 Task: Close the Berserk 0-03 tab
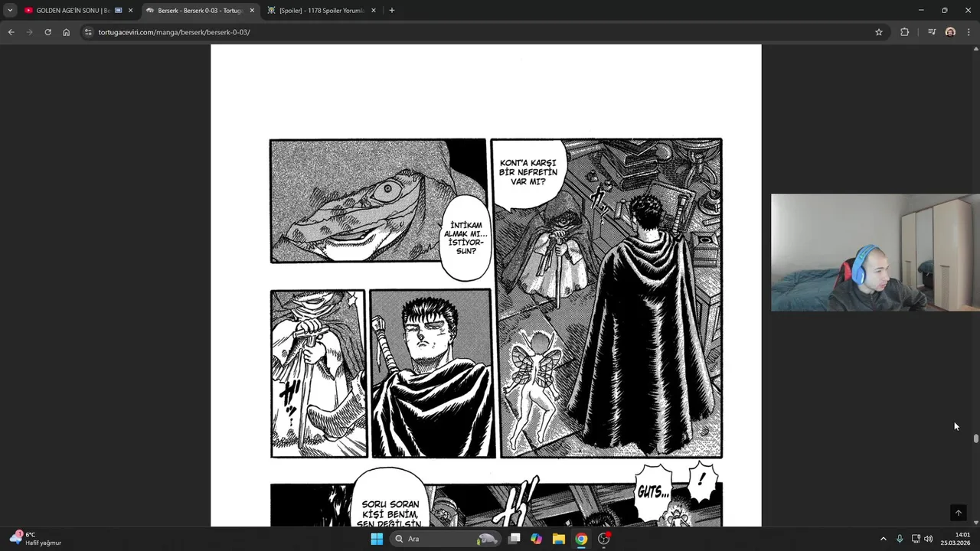(x=252, y=10)
